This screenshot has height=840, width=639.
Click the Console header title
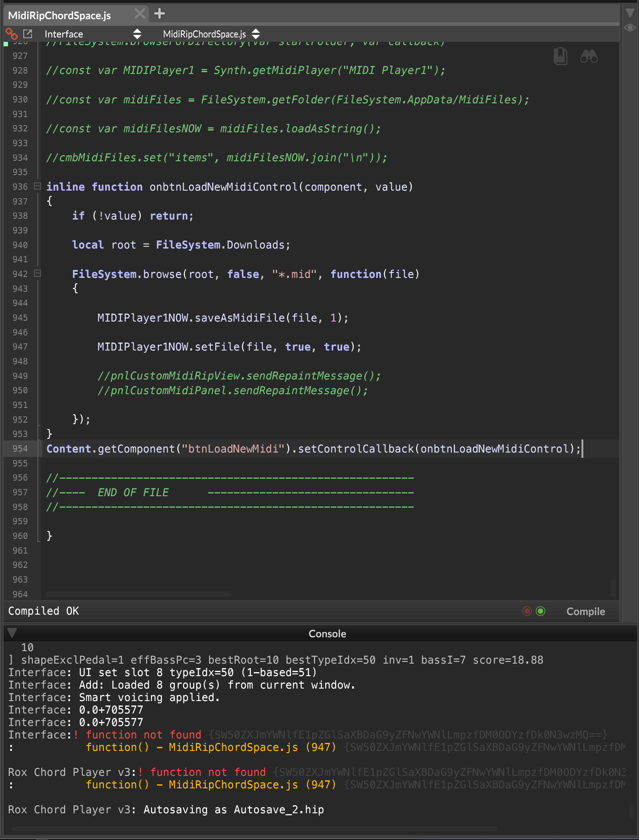point(328,633)
